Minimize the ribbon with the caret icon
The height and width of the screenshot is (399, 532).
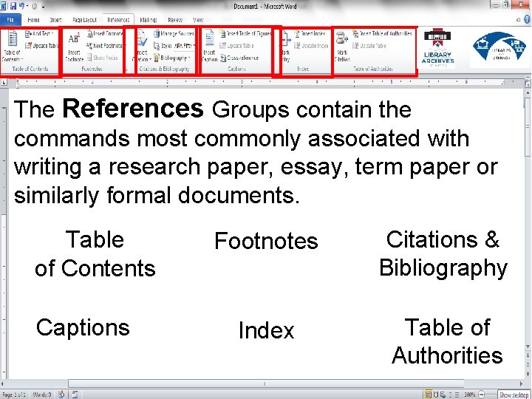tap(518, 20)
